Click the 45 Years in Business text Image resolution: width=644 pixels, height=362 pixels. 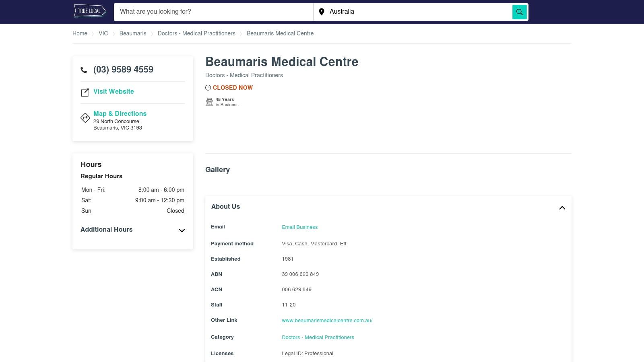(x=227, y=102)
